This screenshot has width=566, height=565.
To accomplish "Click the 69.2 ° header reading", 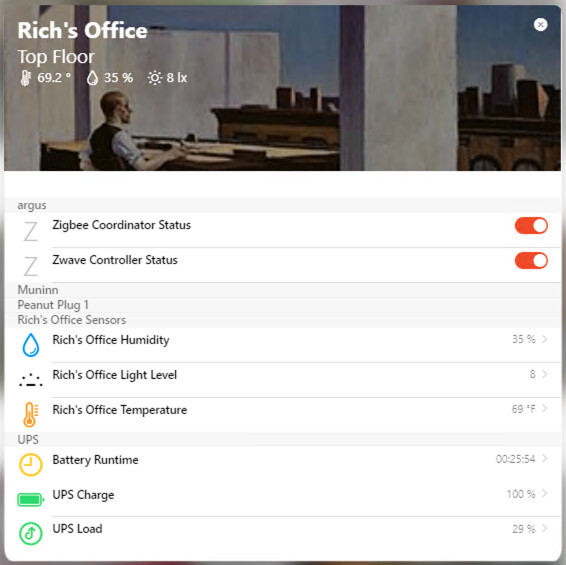I will (x=54, y=78).
